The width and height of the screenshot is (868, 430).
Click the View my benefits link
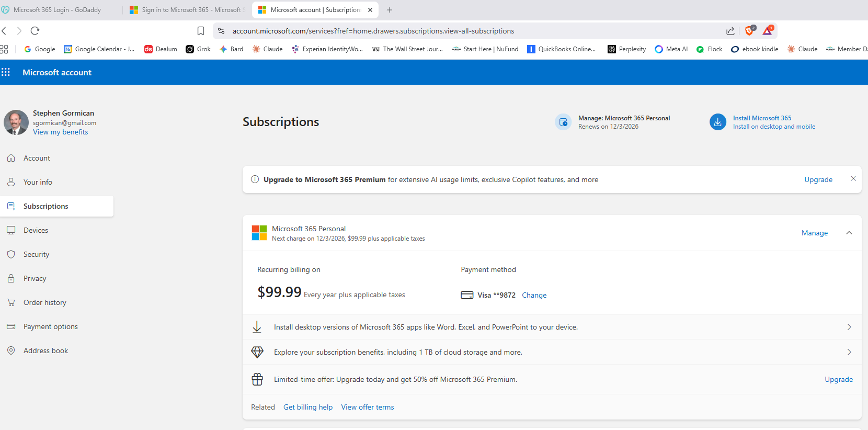click(x=60, y=132)
